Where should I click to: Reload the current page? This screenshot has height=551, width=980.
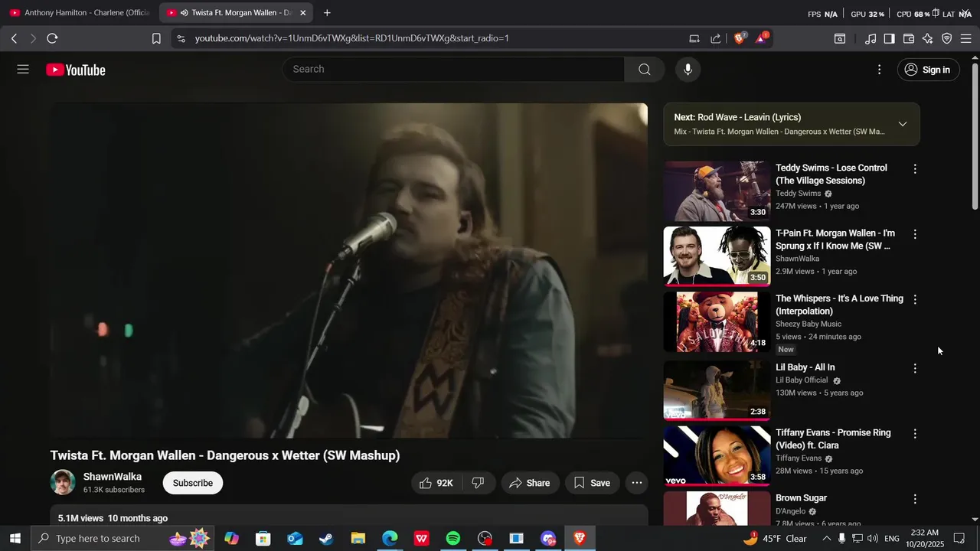[52, 38]
